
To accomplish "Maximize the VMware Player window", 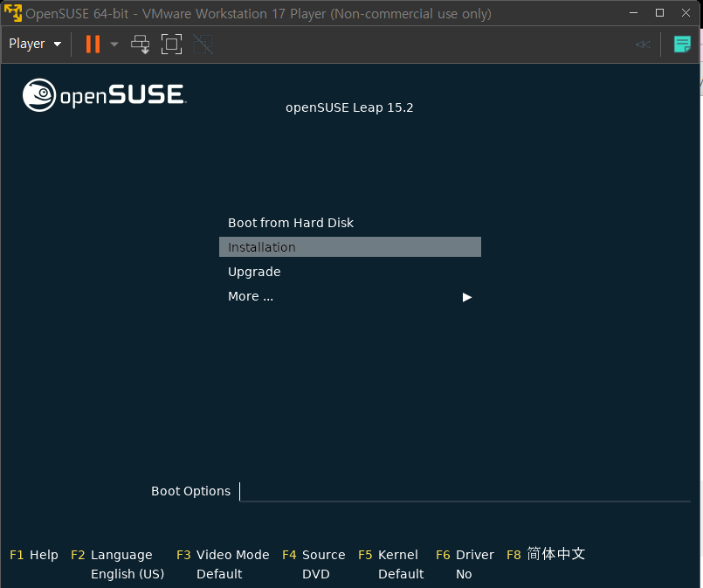I will click(x=659, y=13).
